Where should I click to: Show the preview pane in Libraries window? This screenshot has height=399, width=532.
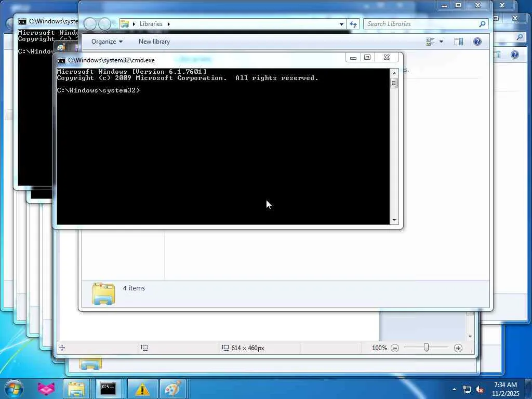(x=459, y=42)
